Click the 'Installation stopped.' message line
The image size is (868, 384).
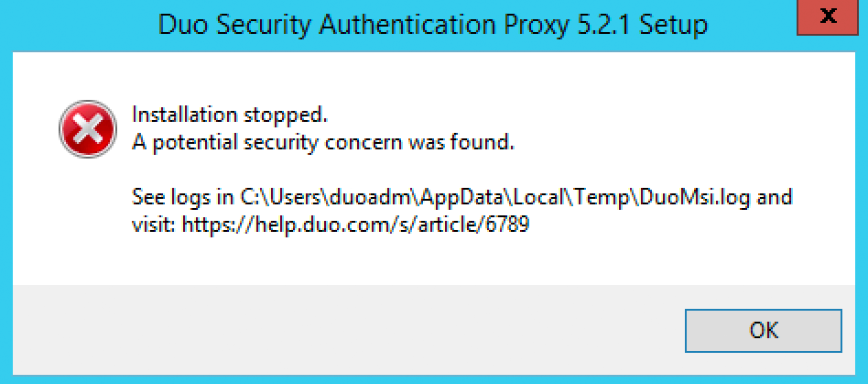(229, 116)
